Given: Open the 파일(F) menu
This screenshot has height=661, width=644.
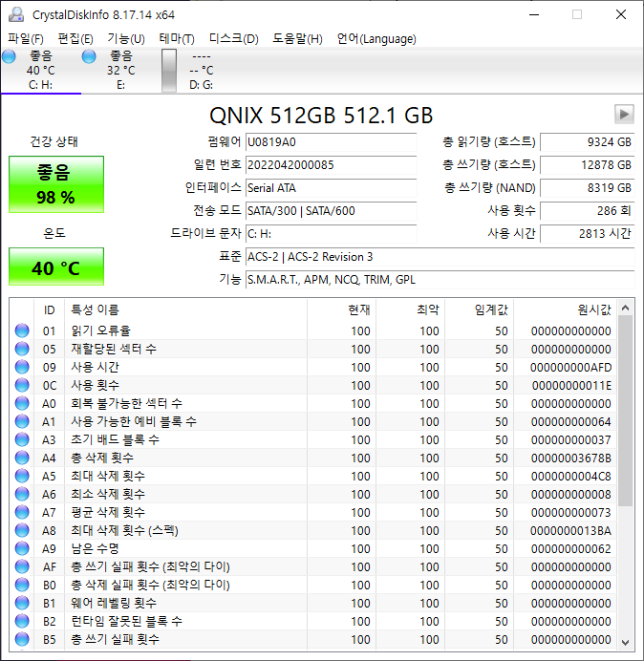Looking at the screenshot, I should tap(26, 39).
